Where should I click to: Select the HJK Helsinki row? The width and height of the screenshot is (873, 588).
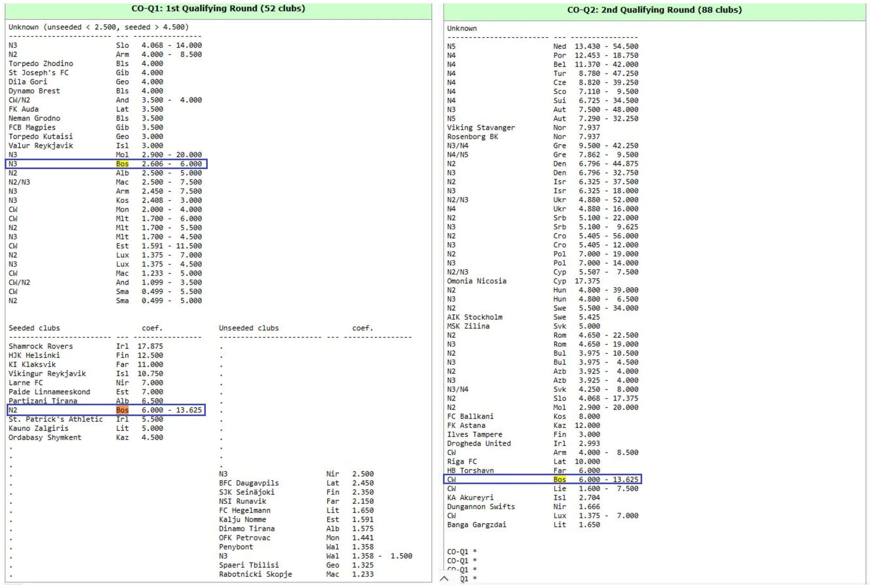[86, 355]
